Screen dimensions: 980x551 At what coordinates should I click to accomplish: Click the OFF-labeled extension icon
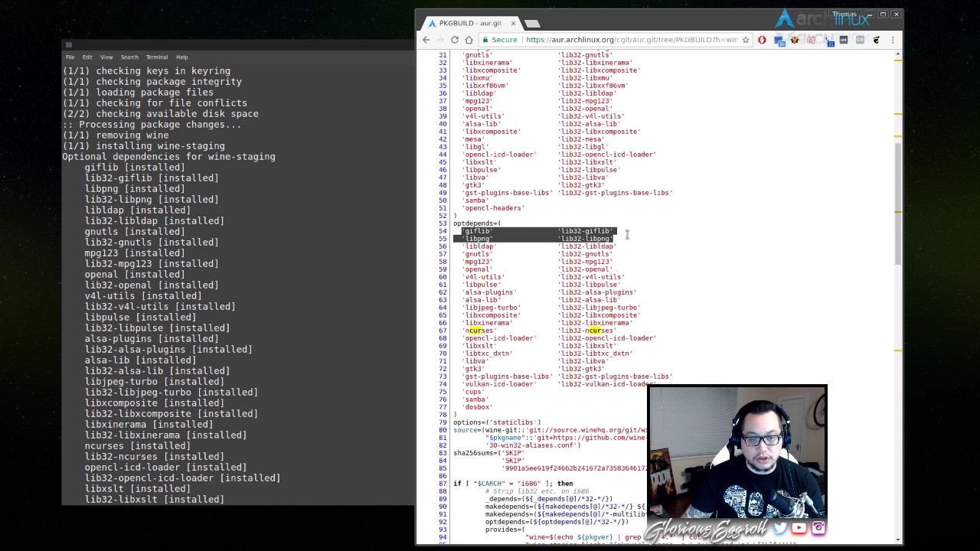pyautogui.click(x=844, y=40)
